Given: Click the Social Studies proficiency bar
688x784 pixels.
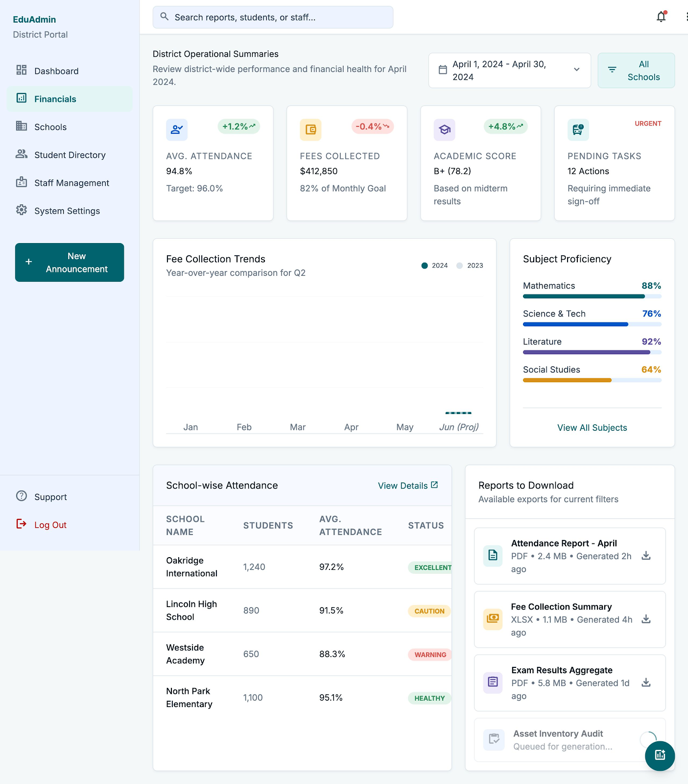Looking at the screenshot, I should click(x=592, y=380).
